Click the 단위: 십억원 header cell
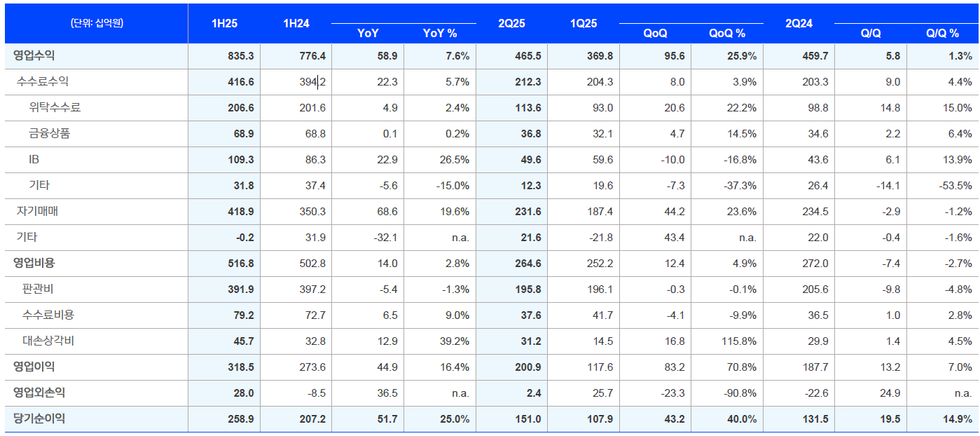This screenshot has height=436, width=980. pyautogui.click(x=97, y=23)
